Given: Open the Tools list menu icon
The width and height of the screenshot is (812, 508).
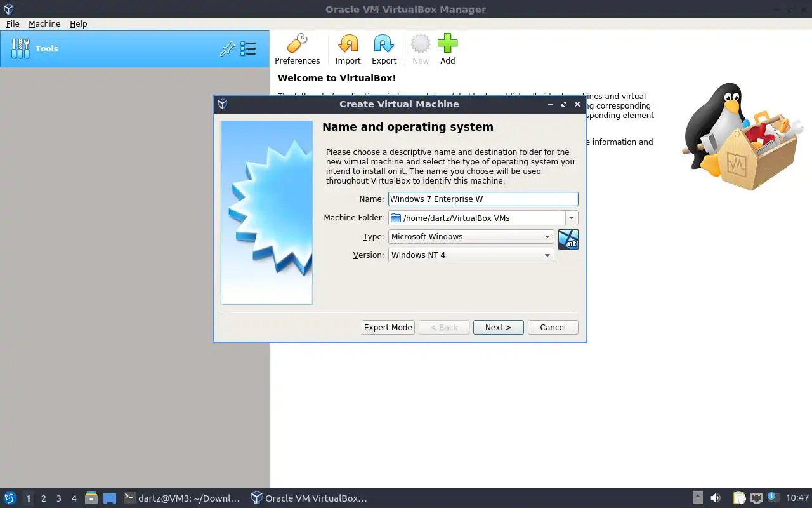Looking at the screenshot, I should click(x=248, y=49).
